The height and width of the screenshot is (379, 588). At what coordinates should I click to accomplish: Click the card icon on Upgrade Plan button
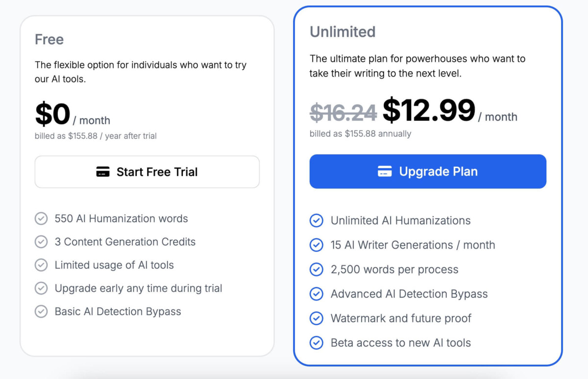(385, 172)
